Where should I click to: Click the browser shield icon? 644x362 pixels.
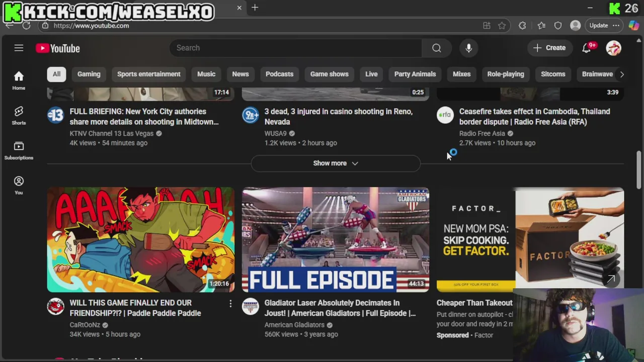[x=558, y=25]
